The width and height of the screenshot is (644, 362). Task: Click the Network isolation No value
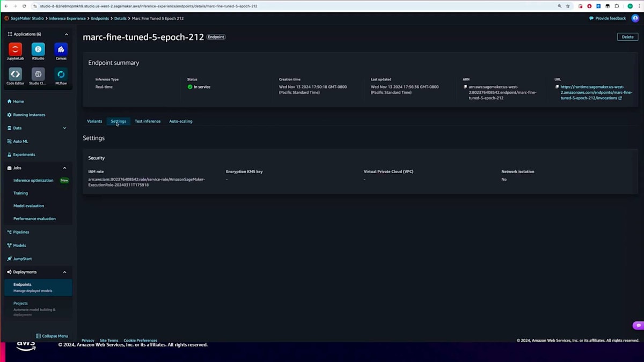504,179
